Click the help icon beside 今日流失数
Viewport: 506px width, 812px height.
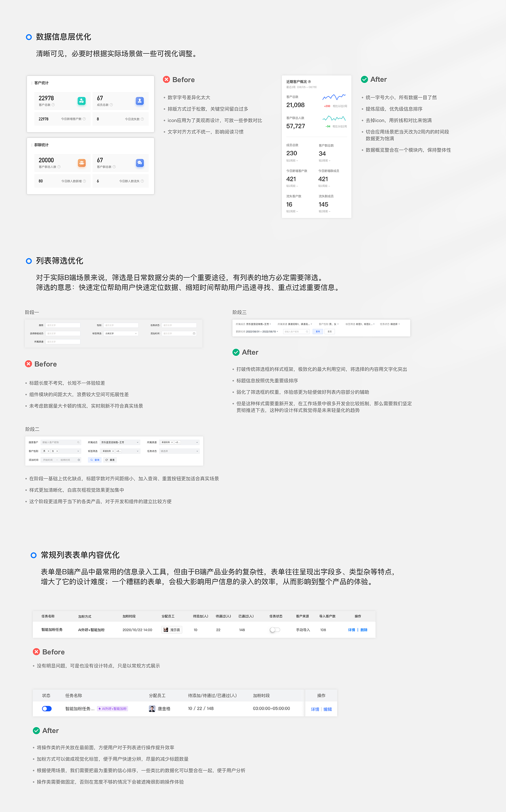tap(142, 119)
